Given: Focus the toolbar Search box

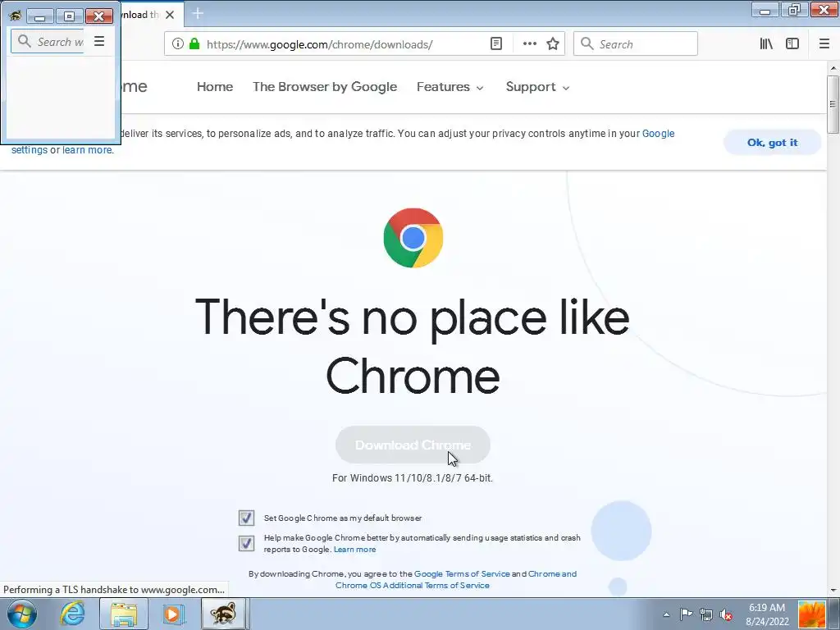Looking at the screenshot, I should click(636, 44).
